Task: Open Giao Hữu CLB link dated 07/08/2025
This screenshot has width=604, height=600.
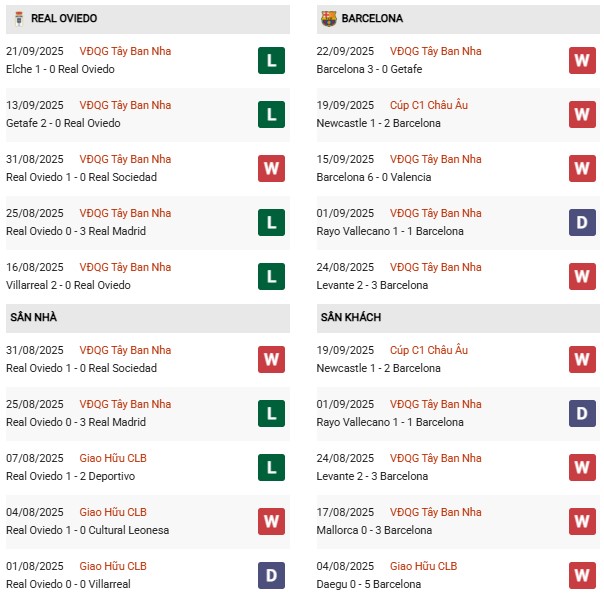Action: [x=113, y=458]
